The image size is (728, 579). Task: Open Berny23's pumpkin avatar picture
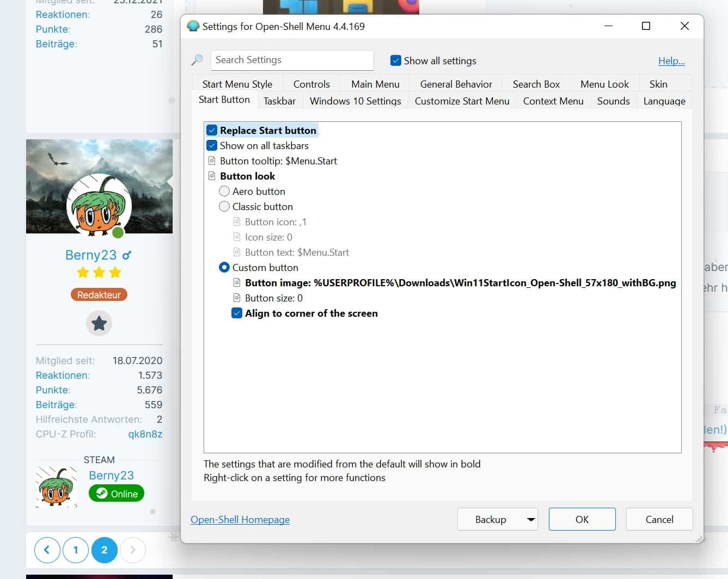point(99,206)
